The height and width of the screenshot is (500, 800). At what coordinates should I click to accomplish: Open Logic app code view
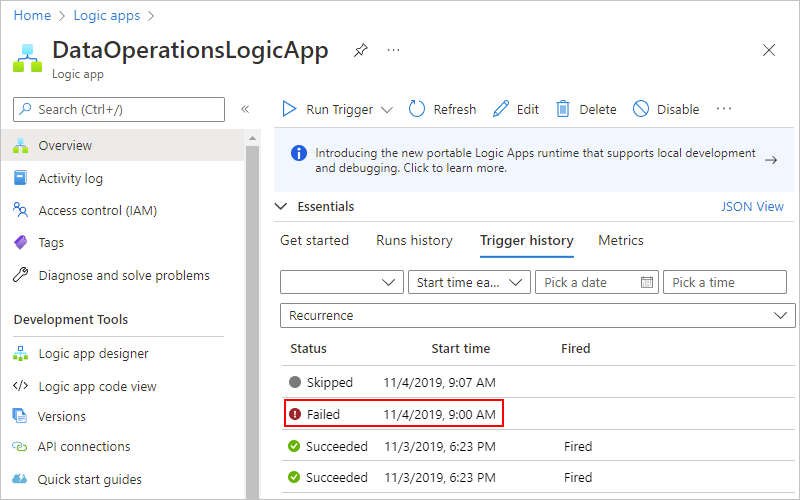coord(97,386)
